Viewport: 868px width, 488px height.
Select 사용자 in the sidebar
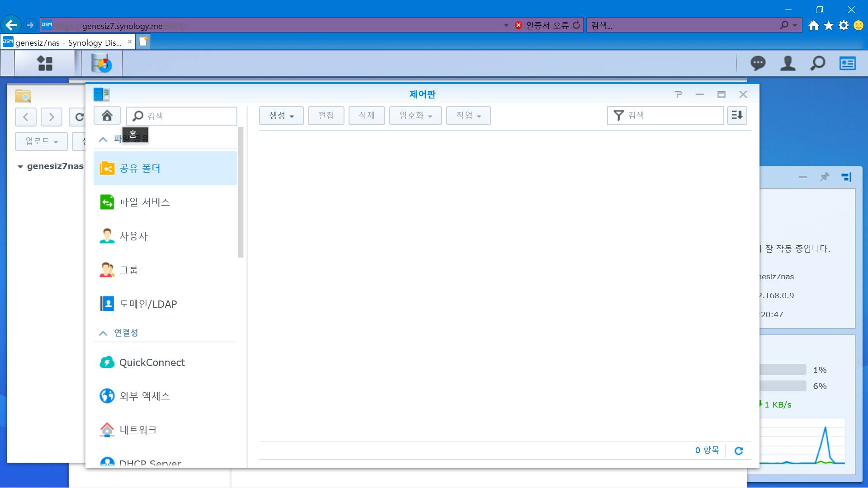tap(133, 236)
